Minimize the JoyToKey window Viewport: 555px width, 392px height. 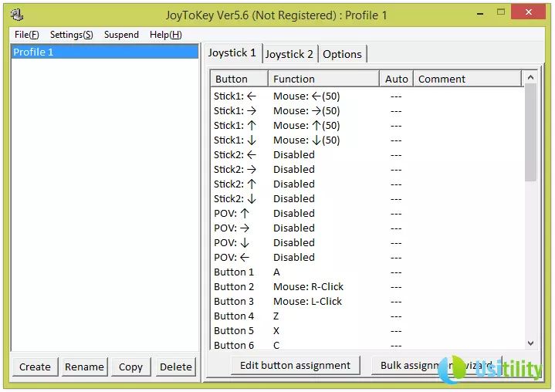[x=480, y=13]
